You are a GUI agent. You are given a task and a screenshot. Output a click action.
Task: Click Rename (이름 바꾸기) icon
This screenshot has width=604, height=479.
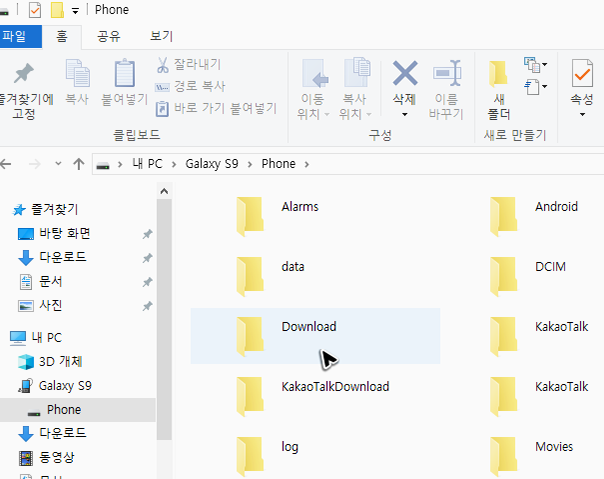[447, 73]
